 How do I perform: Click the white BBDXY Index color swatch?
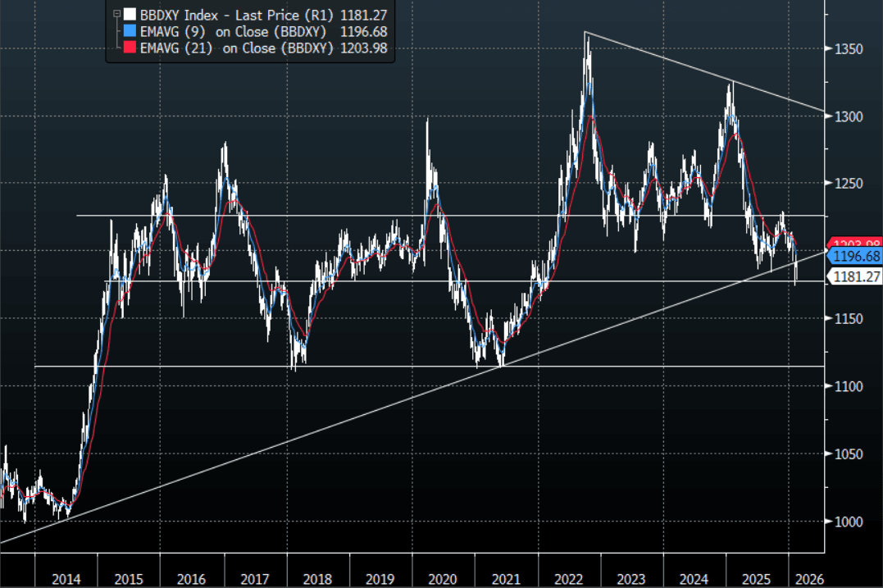pos(129,14)
